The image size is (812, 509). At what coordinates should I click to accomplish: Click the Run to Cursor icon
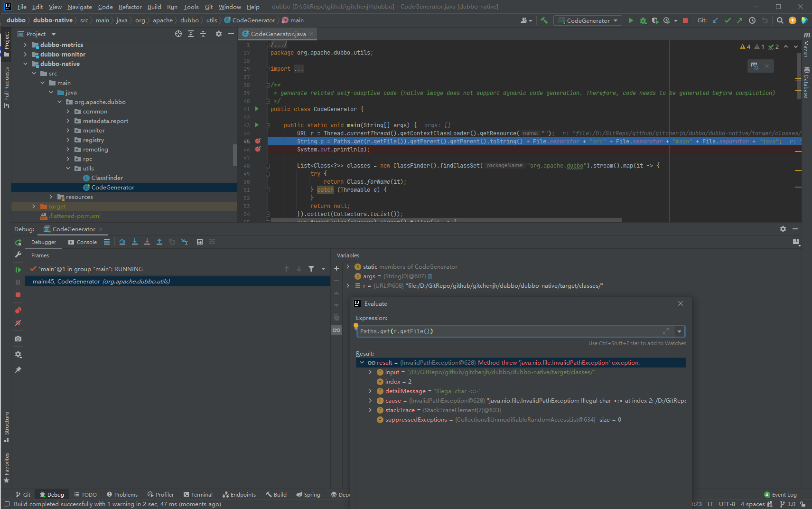pyautogui.click(x=184, y=242)
